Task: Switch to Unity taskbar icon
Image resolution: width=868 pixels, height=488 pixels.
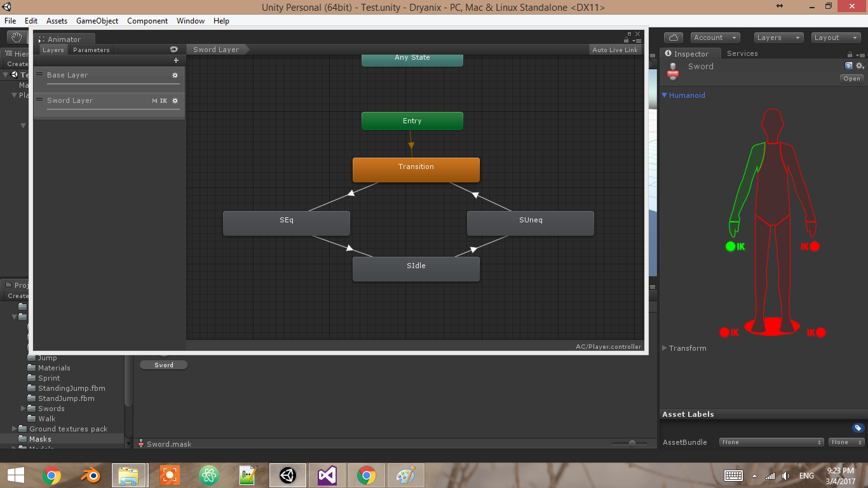Action: [288, 475]
